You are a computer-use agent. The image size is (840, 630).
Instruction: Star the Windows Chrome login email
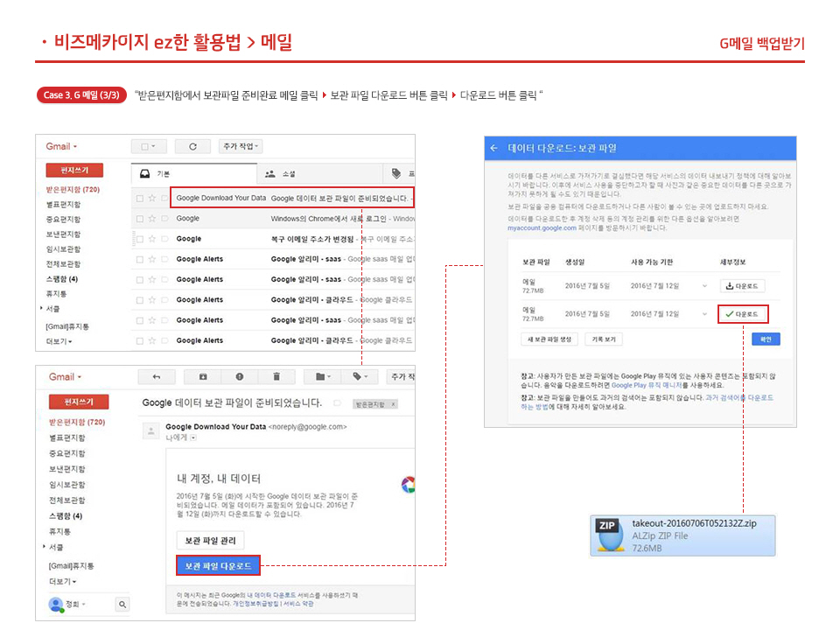point(152,219)
